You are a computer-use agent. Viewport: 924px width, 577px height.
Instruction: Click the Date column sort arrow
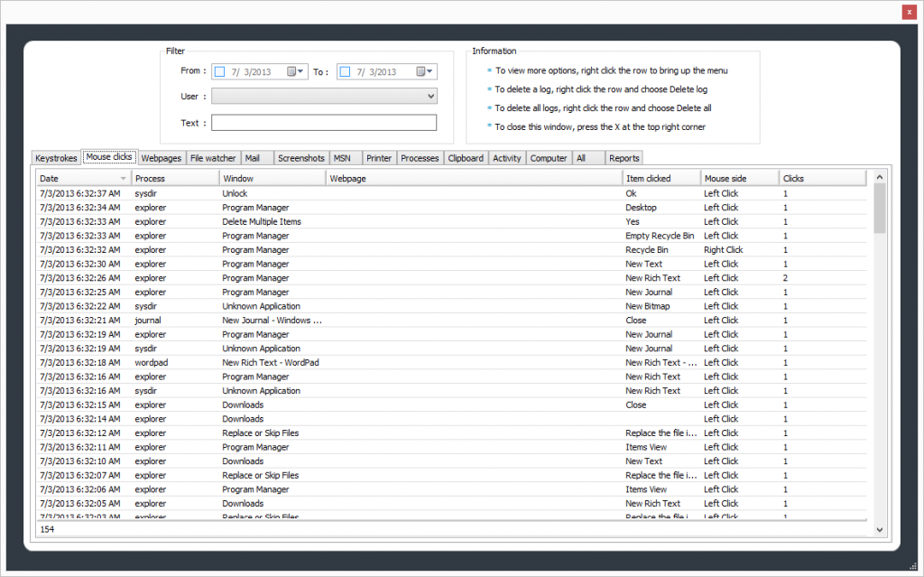point(124,179)
